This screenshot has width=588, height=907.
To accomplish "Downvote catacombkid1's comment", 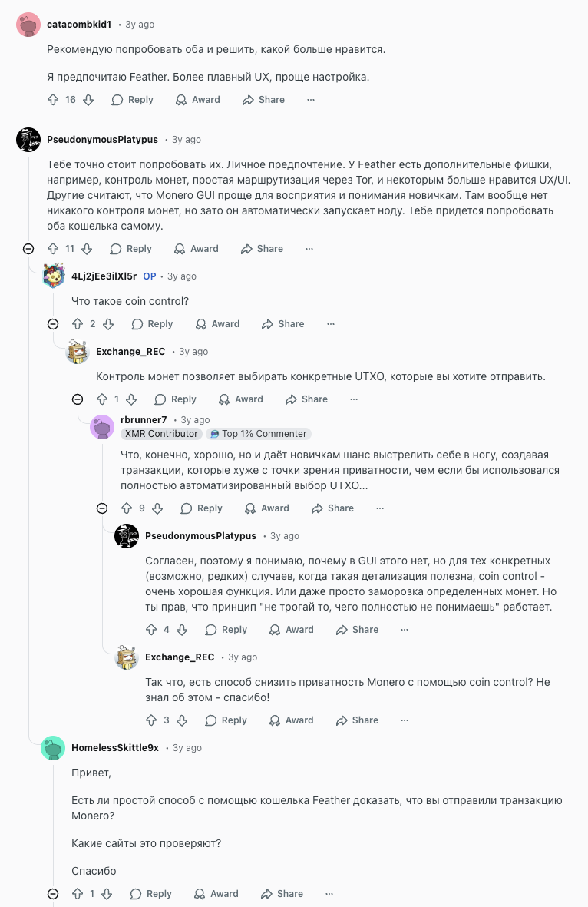I will 88,100.
